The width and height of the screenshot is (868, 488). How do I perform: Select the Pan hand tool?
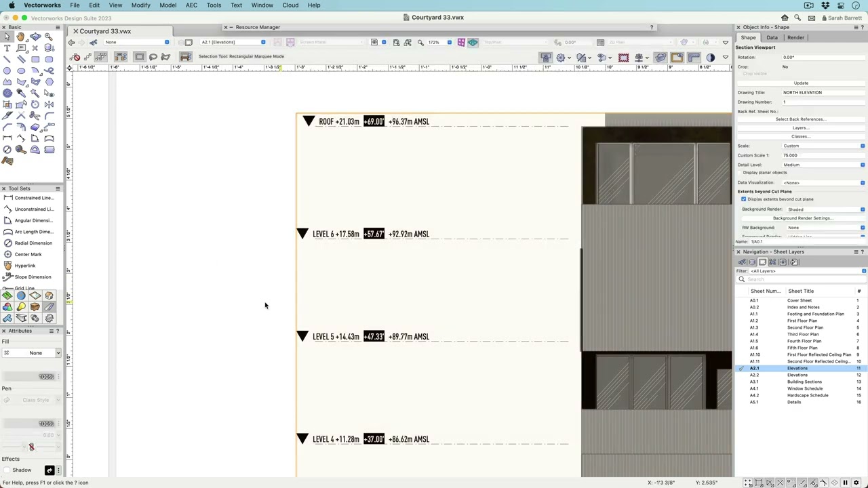(x=21, y=37)
